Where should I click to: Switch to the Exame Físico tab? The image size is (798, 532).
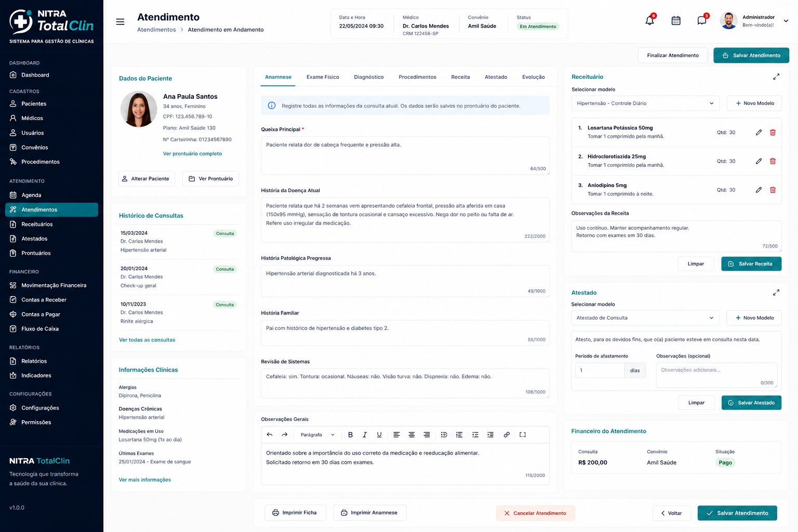(x=323, y=77)
